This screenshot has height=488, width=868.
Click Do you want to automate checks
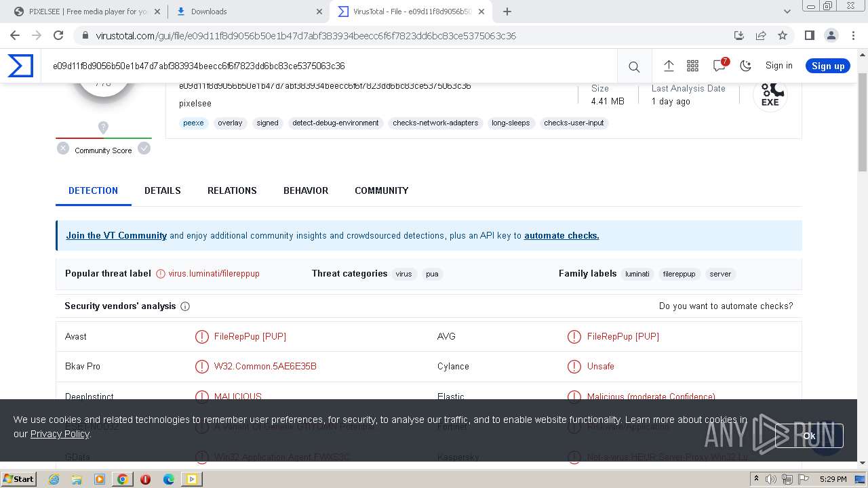click(726, 306)
